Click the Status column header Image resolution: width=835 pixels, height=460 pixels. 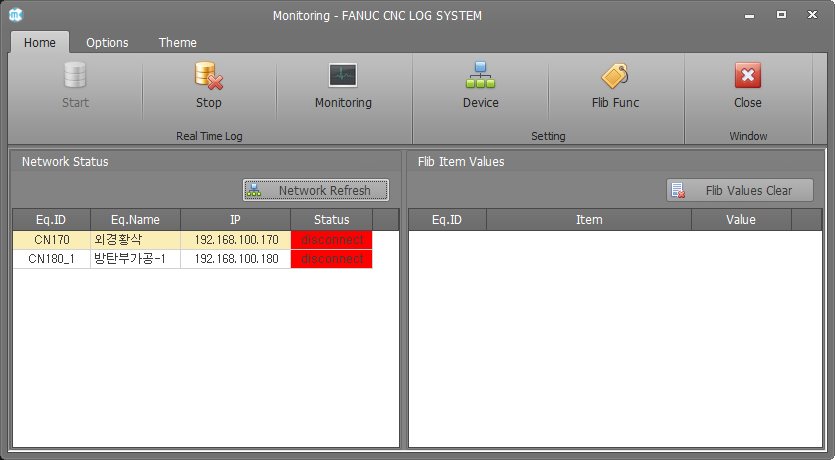tap(331, 219)
